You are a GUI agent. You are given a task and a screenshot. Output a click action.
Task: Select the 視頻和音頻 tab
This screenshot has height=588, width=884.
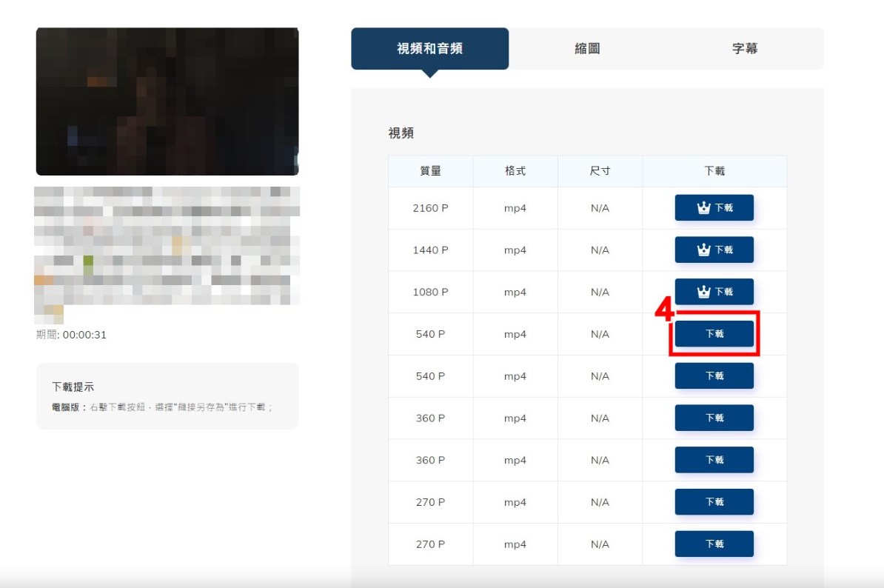tap(429, 49)
